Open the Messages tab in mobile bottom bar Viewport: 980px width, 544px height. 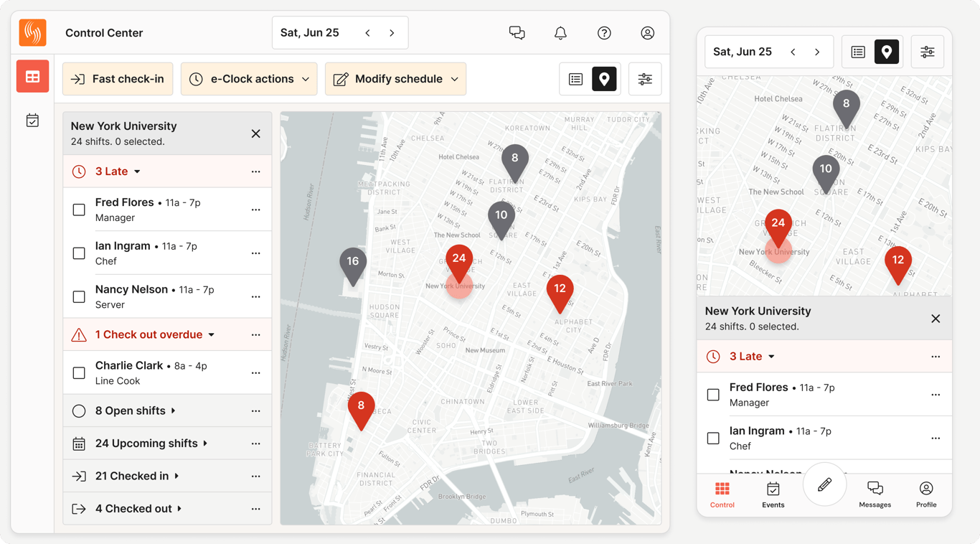875,494
